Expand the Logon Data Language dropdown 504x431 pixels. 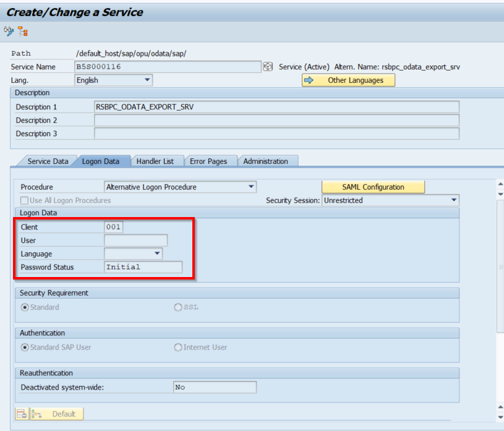pyautogui.click(x=157, y=254)
